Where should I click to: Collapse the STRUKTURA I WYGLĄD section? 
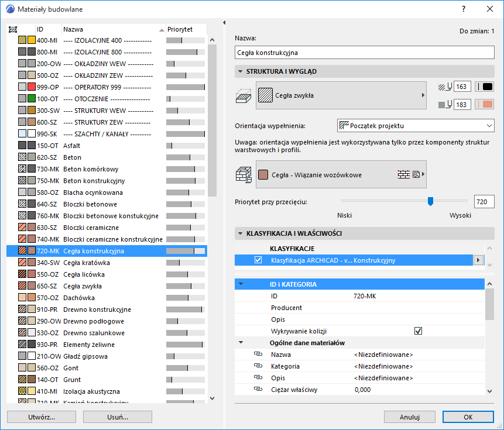pos(240,71)
